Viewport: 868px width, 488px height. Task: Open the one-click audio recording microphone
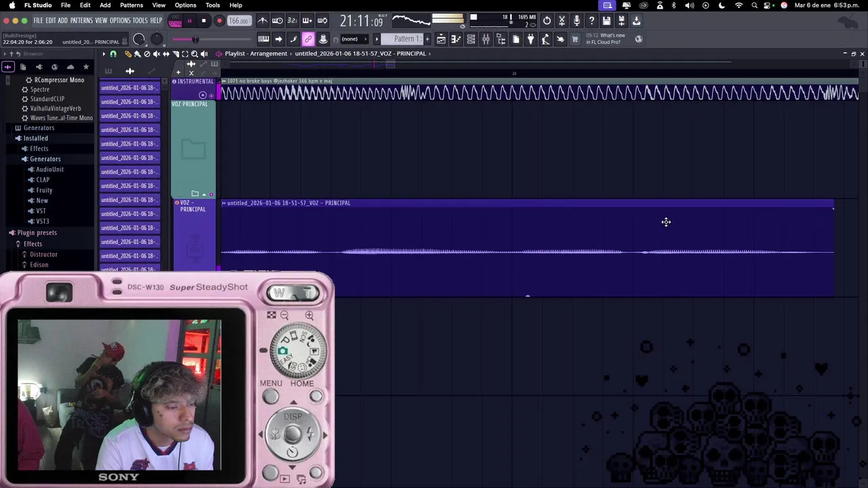pyautogui.click(x=576, y=20)
